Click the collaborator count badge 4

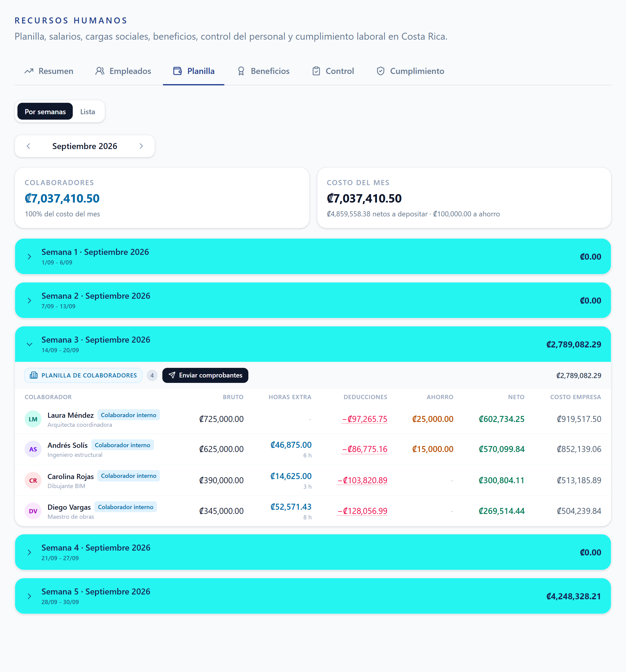[x=152, y=375]
